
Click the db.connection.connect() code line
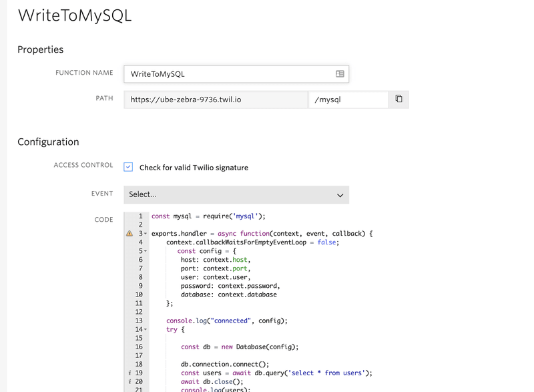[225, 365]
